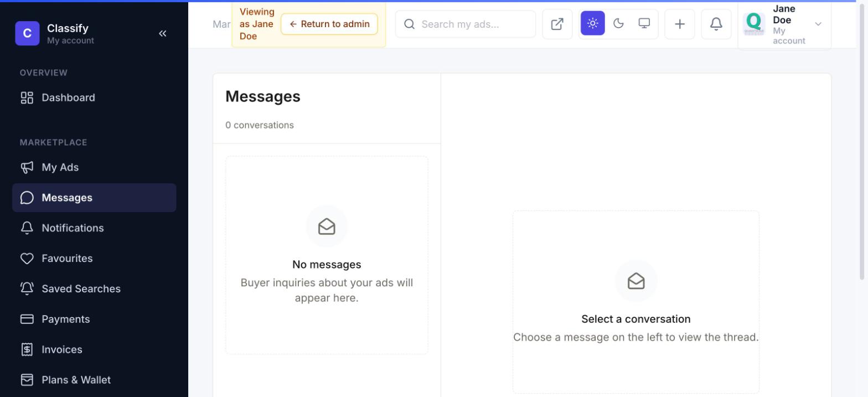Open Invoices page

pyautogui.click(x=94, y=349)
